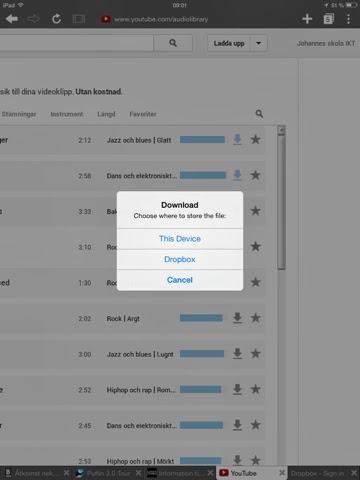
Task: Open a new tab with the plus icon
Action: [307, 19]
